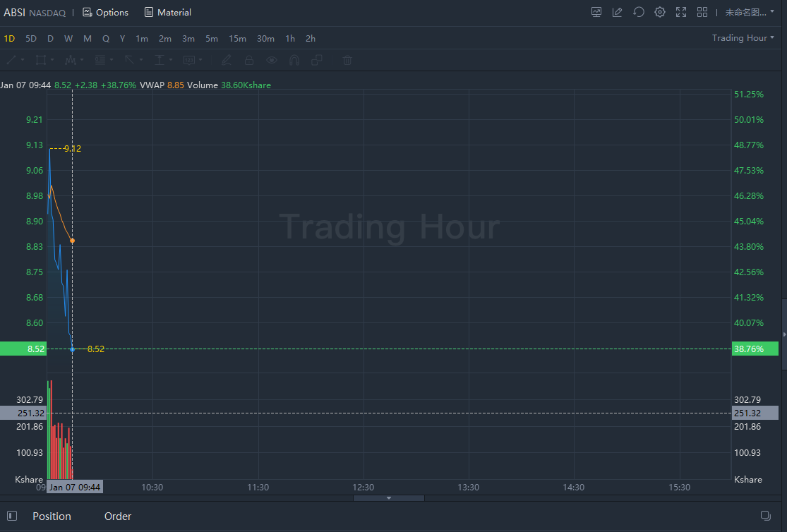Switch to the monthly M timeframe

coord(88,39)
